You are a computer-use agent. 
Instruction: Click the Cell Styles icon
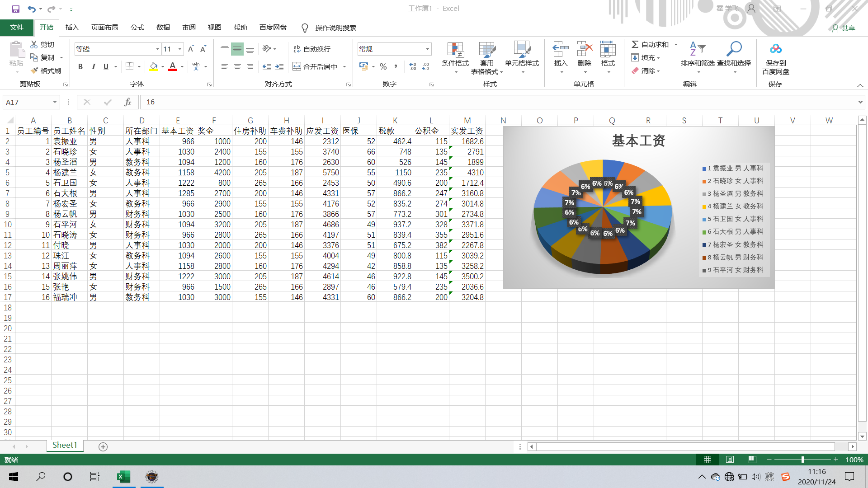click(522, 50)
